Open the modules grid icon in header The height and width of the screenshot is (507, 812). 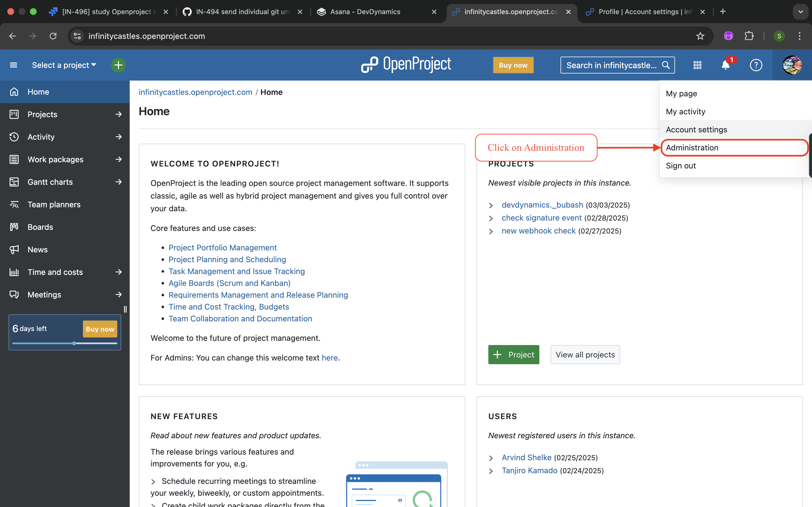[x=697, y=65]
